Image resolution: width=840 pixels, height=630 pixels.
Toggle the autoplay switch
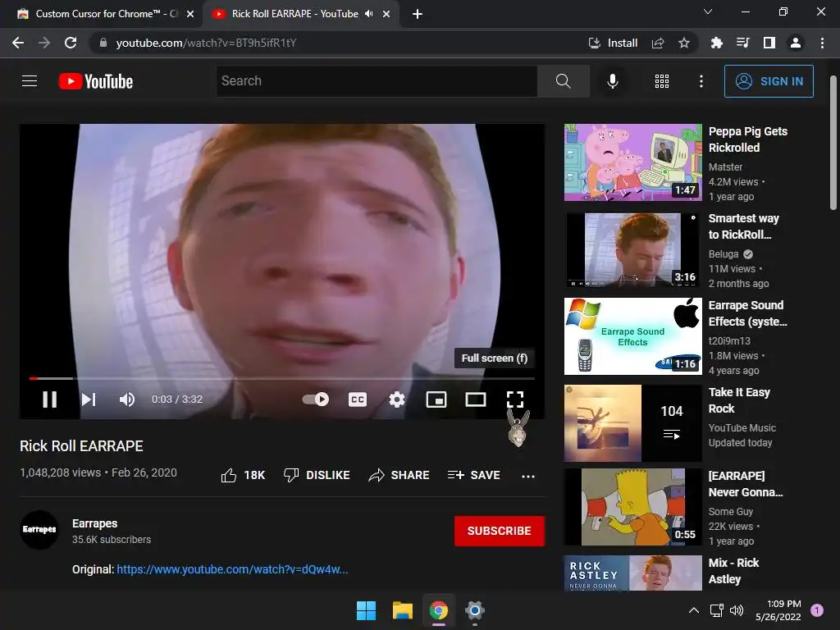316,399
